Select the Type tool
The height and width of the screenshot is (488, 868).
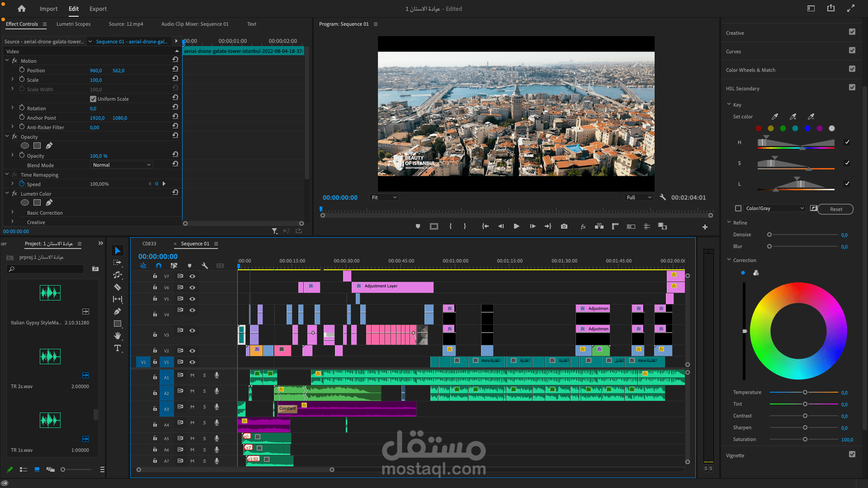click(x=118, y=348)
